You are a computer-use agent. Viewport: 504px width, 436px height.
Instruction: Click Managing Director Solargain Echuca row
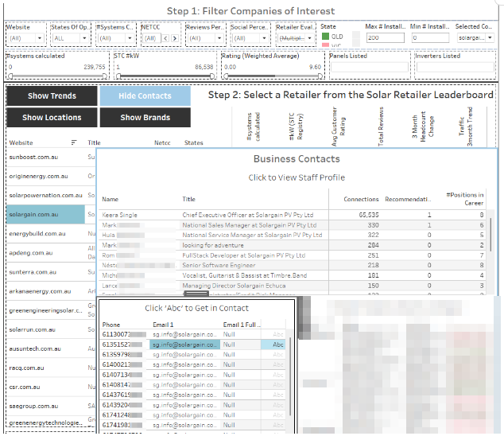click(x=234, y=286)
